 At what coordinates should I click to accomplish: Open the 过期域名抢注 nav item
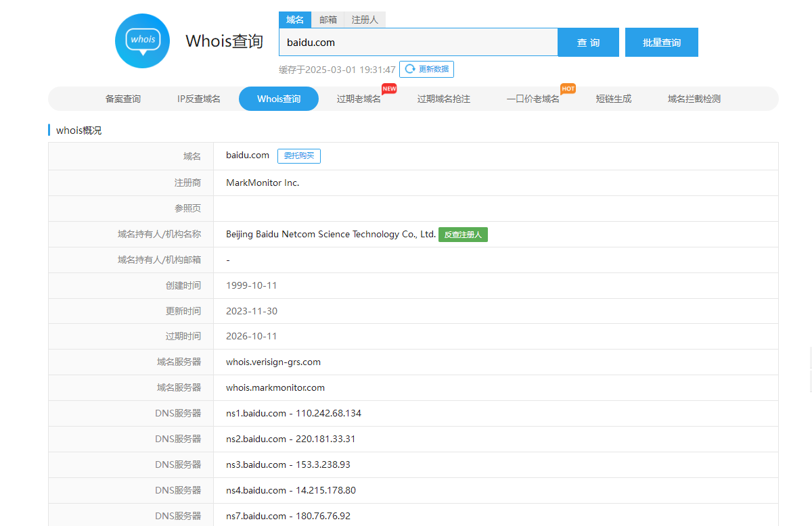point(444,99)
